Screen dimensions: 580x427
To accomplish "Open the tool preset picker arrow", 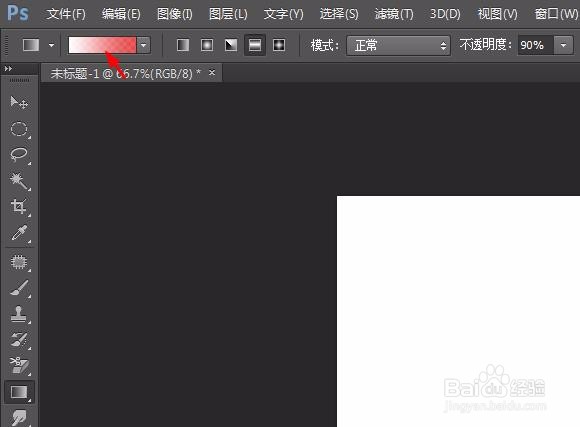I will (x=51, y=45).
